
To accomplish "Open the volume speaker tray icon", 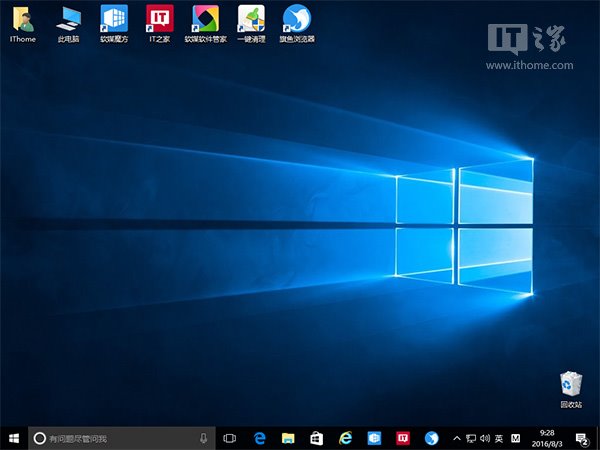I will pos(485,439).
